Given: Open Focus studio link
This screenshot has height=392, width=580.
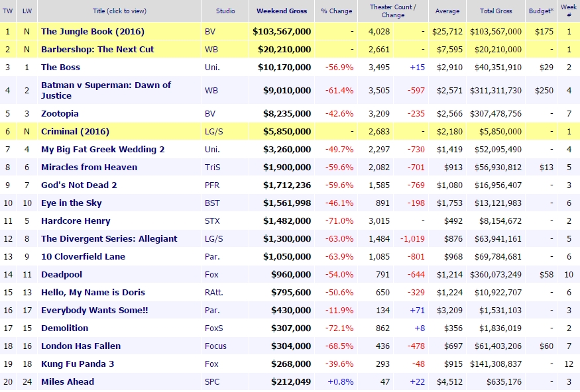Looking at the screenshot, I should pyautogui.click(x=215, y=346).
